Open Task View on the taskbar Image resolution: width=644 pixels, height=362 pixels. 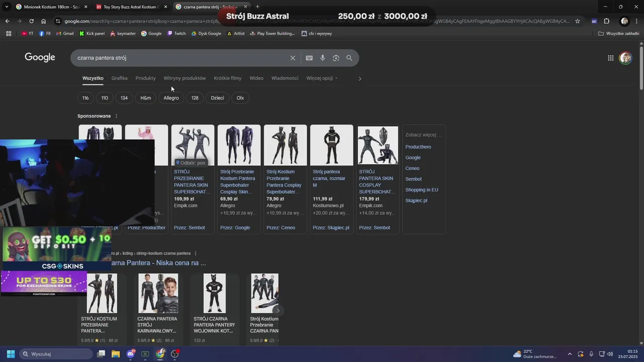click(x=101, y=354)
